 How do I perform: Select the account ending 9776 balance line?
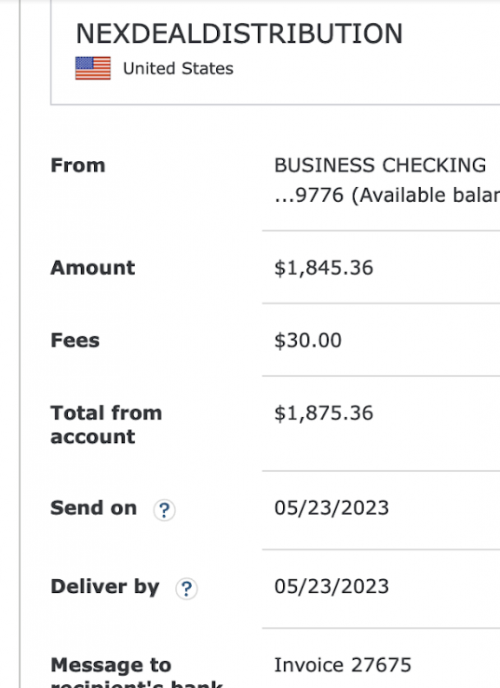pos(387,195)
